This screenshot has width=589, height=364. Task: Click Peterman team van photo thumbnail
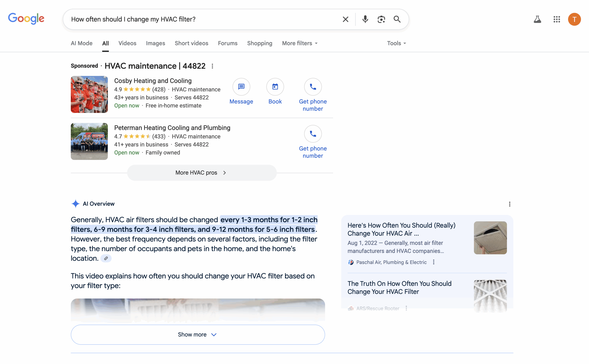click(x=89, y=141)
